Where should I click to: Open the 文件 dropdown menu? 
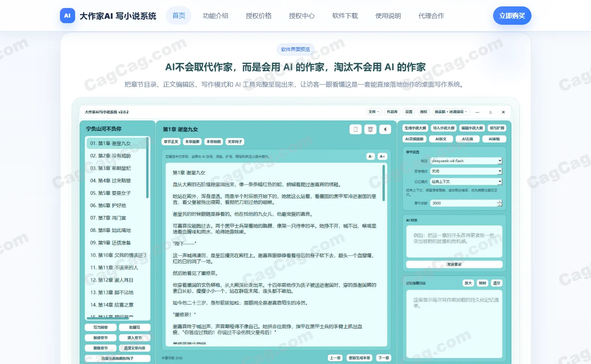click(x=374, y=112)
